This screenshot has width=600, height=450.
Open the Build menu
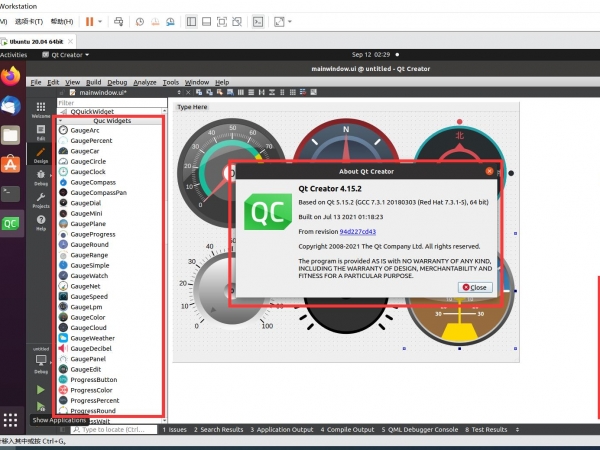93,82
